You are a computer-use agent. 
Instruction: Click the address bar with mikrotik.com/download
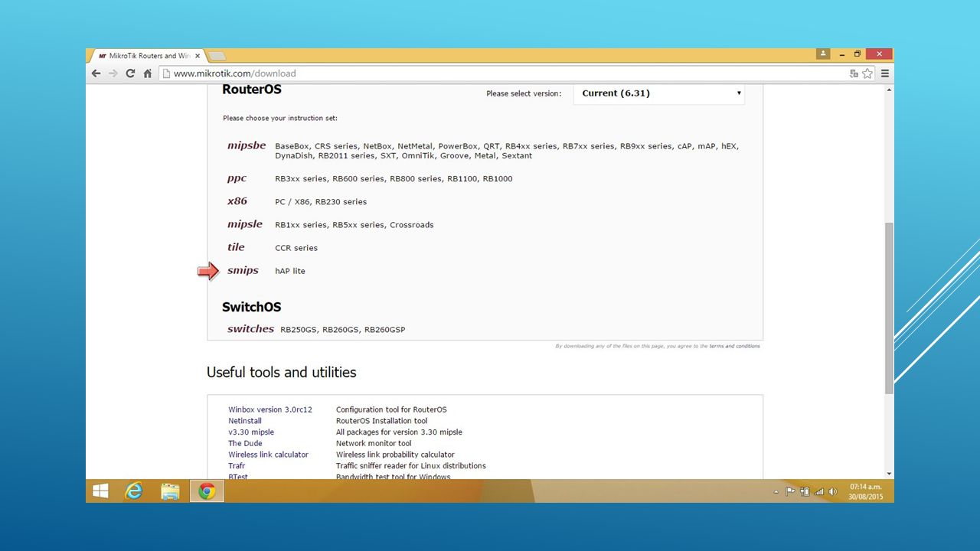(x=502, y=73)
